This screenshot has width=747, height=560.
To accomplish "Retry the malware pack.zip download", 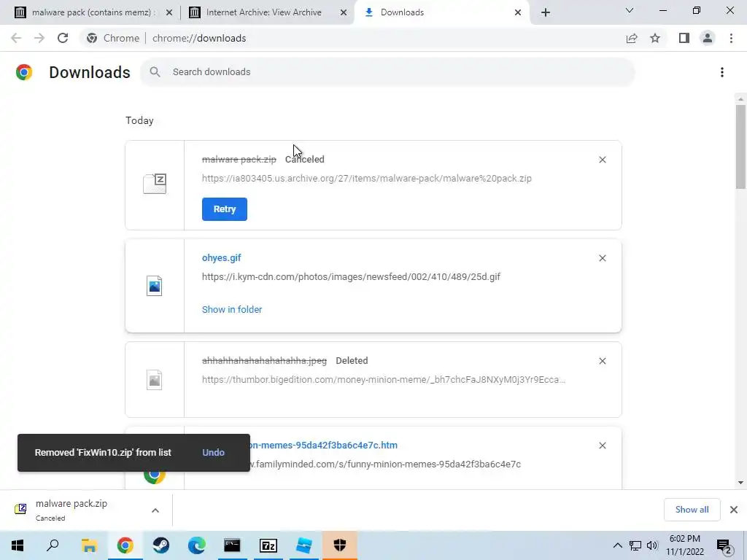I will 225,209.
